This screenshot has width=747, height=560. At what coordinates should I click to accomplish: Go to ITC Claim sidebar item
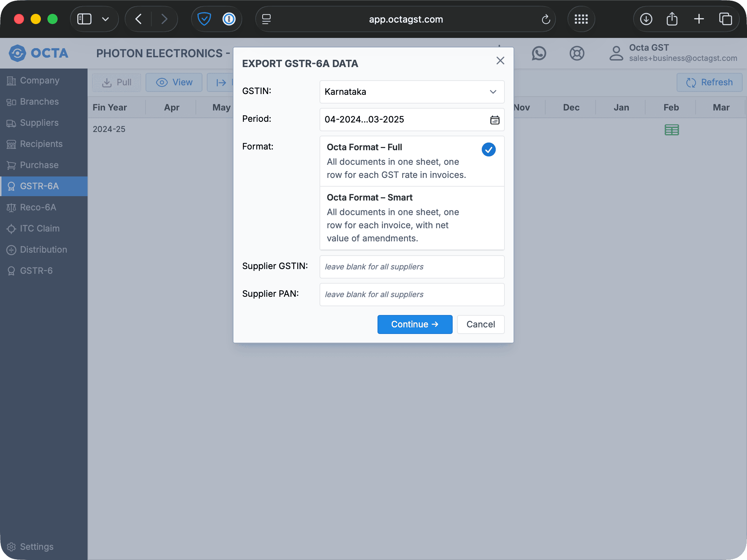39,229
